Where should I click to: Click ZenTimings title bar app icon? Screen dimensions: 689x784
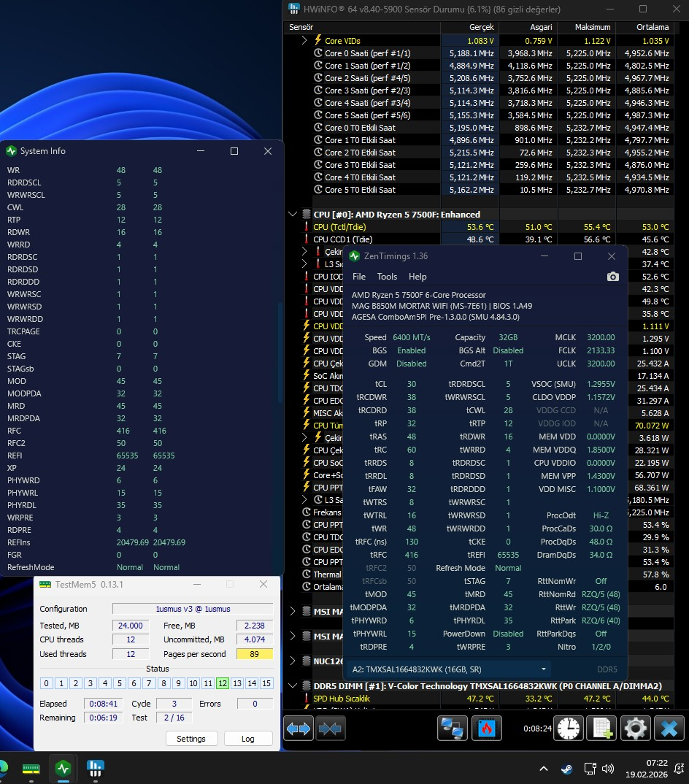[355, 256]
